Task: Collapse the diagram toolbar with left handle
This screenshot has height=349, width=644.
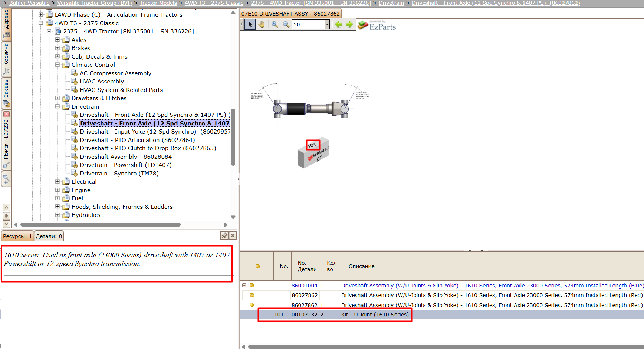Action: coord(242,24)
